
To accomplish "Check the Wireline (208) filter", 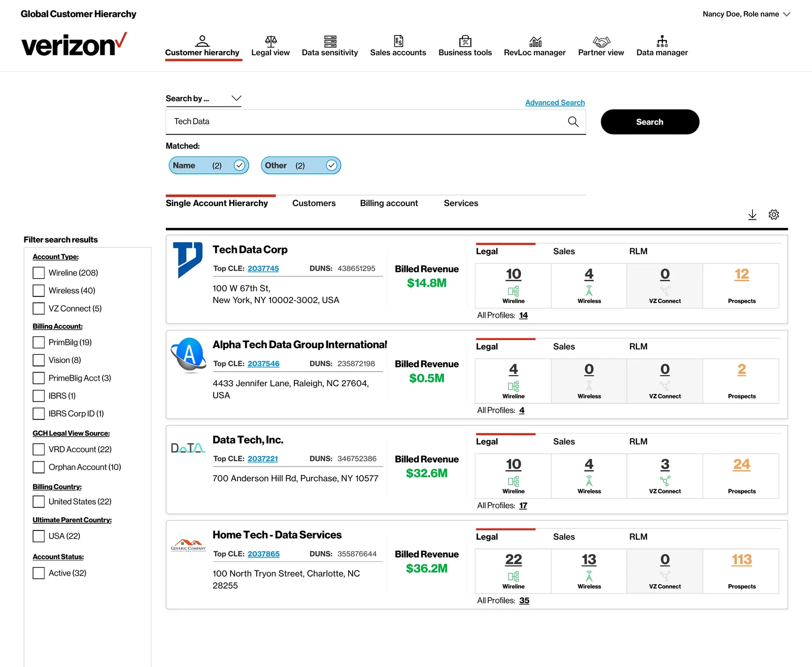I will coord(39,273).
